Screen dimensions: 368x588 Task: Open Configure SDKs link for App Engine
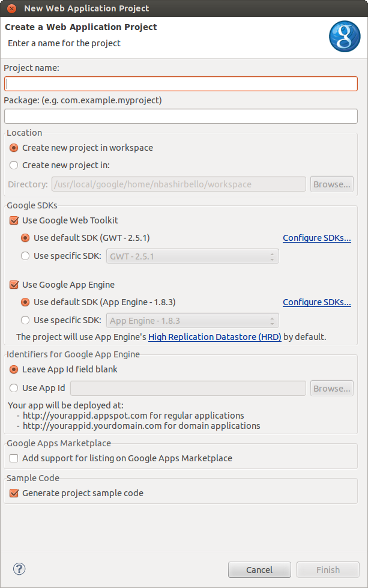pyautogui.click(x=316, y=302)
